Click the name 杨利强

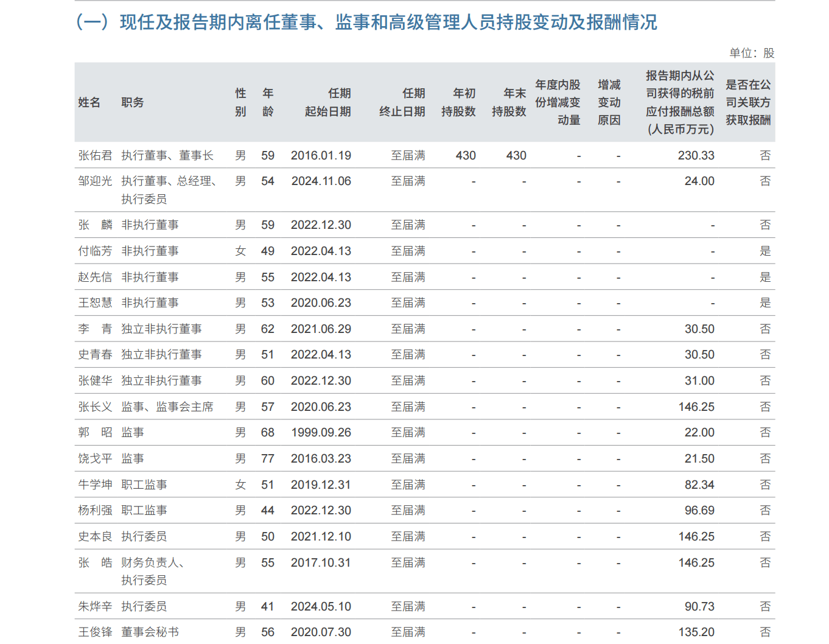point(95,510)
